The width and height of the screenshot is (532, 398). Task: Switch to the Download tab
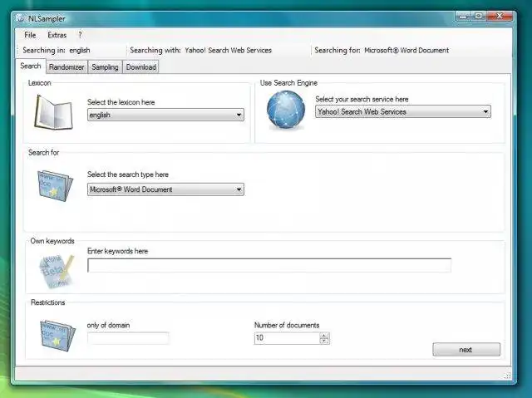click(140, 66)
